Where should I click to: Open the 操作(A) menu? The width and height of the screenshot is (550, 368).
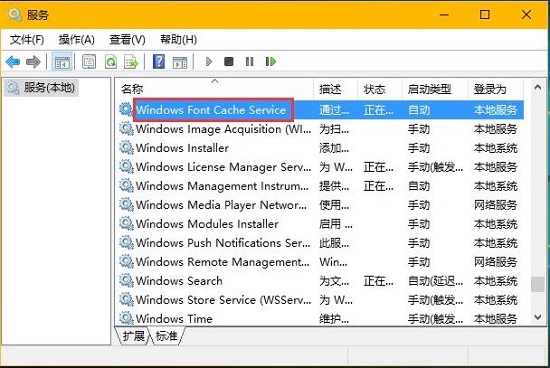tap(76, 39)
